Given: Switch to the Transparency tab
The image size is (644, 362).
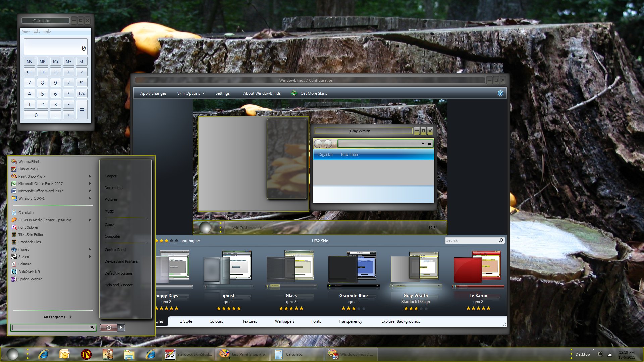Looking at the screenshot, I should pyautogui.click(x=350, y=321).
